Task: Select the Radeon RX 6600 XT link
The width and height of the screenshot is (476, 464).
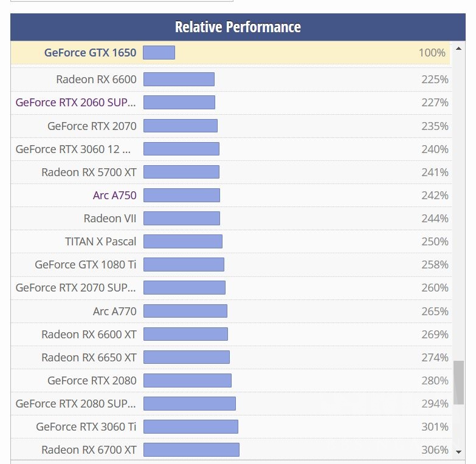Action: tap(89, 335)
